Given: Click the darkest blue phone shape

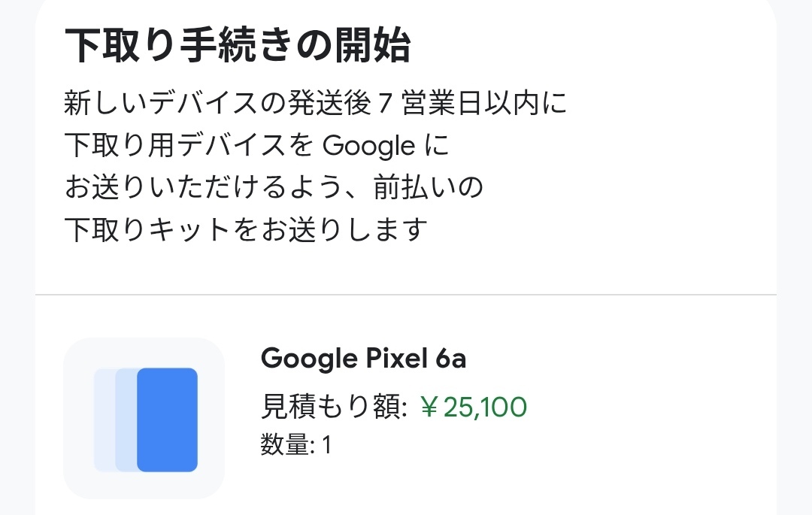Looking at the screenshot, I should click(x=167, y=420).
